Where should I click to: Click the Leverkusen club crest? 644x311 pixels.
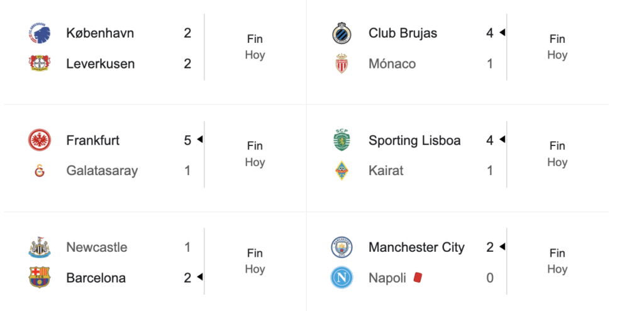(40, 64)
